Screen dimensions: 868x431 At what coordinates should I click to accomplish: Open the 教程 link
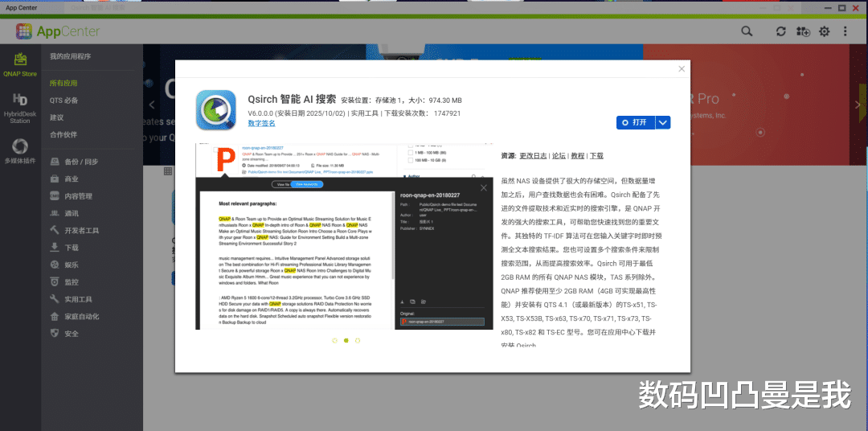578,156
